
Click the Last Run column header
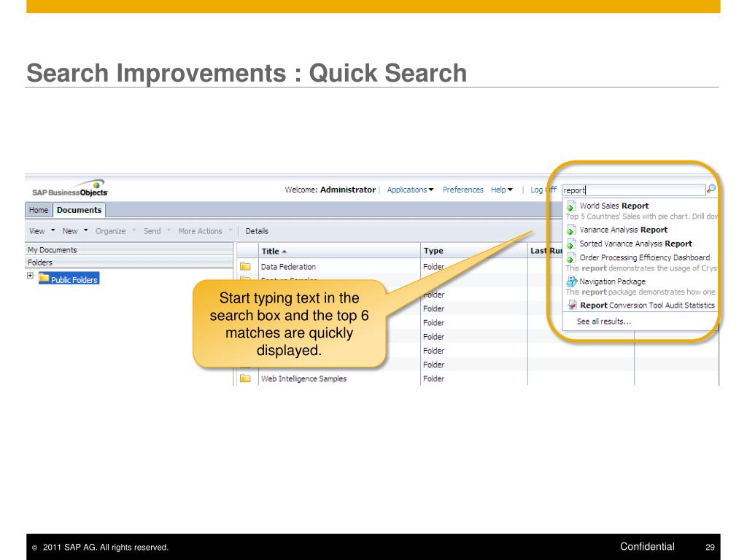[546, 251]
